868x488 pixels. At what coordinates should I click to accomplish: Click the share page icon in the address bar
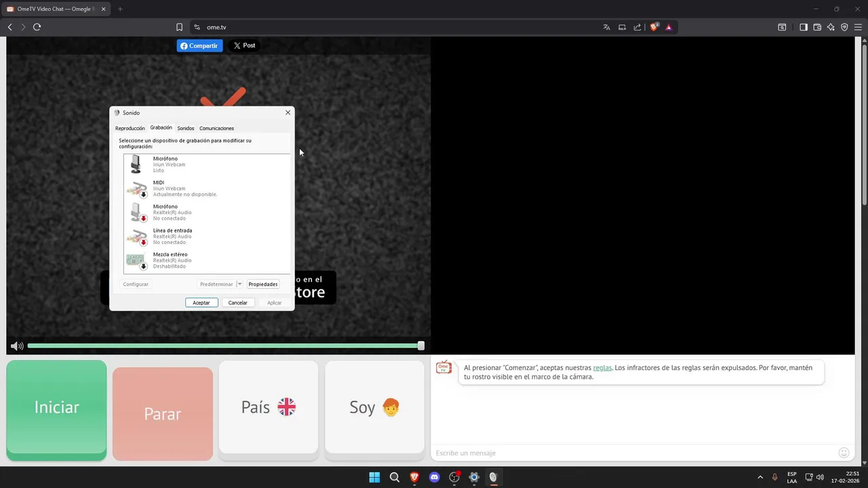(x=637, y=27)
